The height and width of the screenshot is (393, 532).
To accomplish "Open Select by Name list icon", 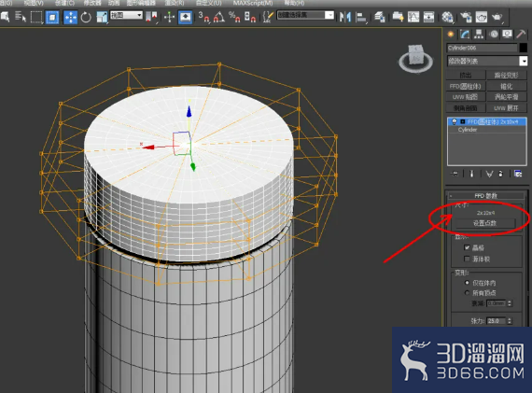I will (21, 17).
